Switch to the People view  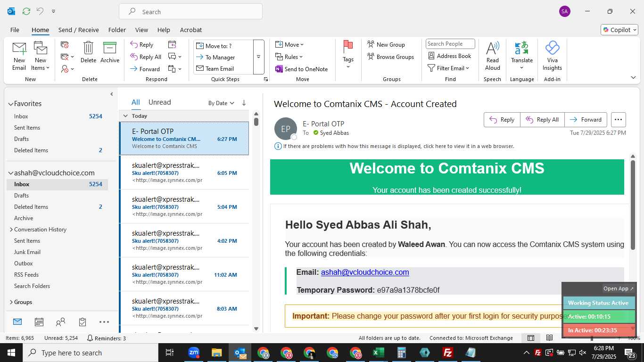pyautogui.click(x=60, y=322)
